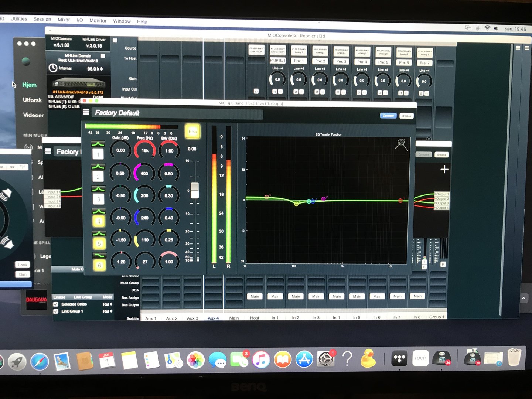Open the Monitor menu
This screenshot has width=532, height=399.
[x=98, y=21]
